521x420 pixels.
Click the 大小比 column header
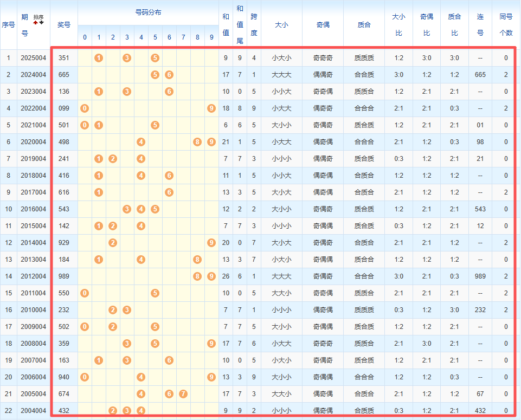(x=398, y=24)
